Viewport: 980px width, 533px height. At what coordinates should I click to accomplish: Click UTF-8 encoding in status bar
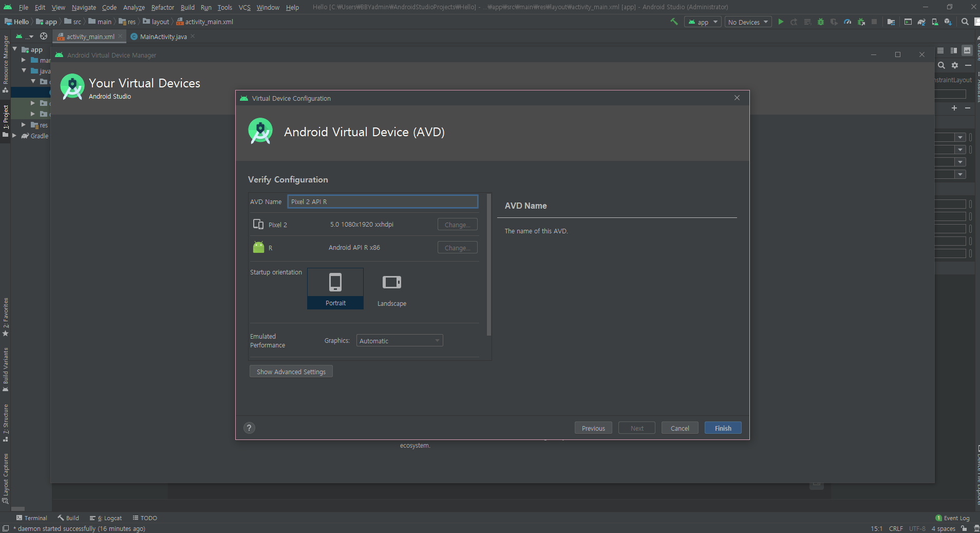[917, 528]
